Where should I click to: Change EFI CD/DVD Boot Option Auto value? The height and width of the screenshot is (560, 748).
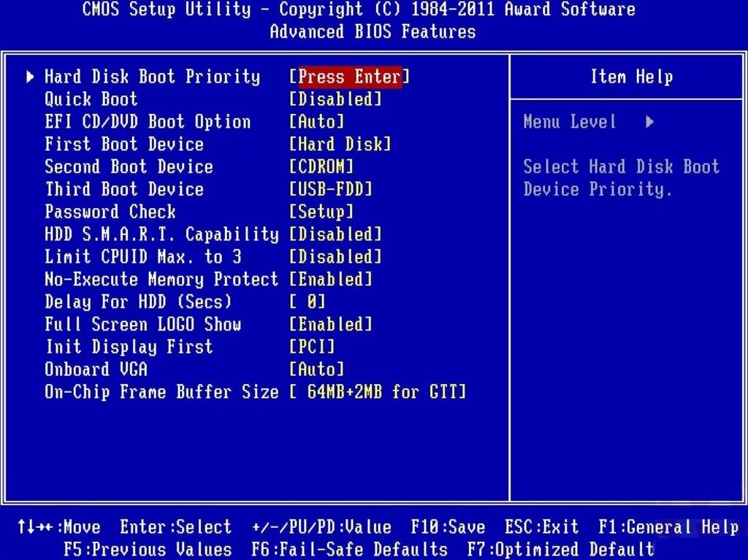point(316,122)
